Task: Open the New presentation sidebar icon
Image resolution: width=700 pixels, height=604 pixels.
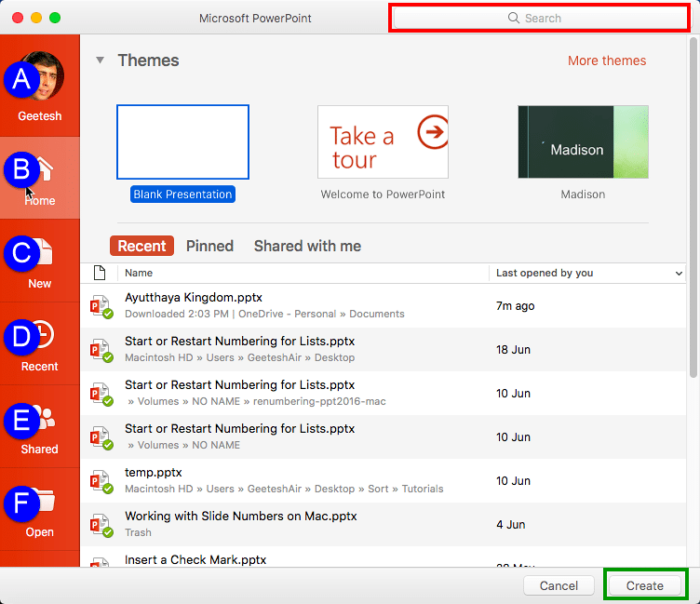Action: click(41, 253)
